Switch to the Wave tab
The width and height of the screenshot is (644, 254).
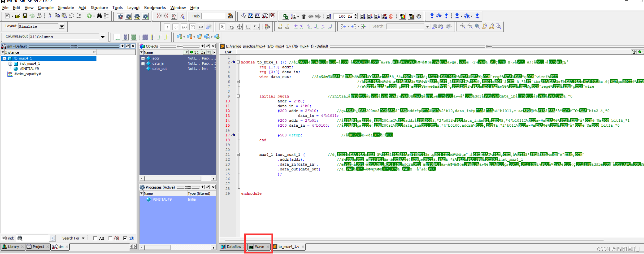(259, 247)
